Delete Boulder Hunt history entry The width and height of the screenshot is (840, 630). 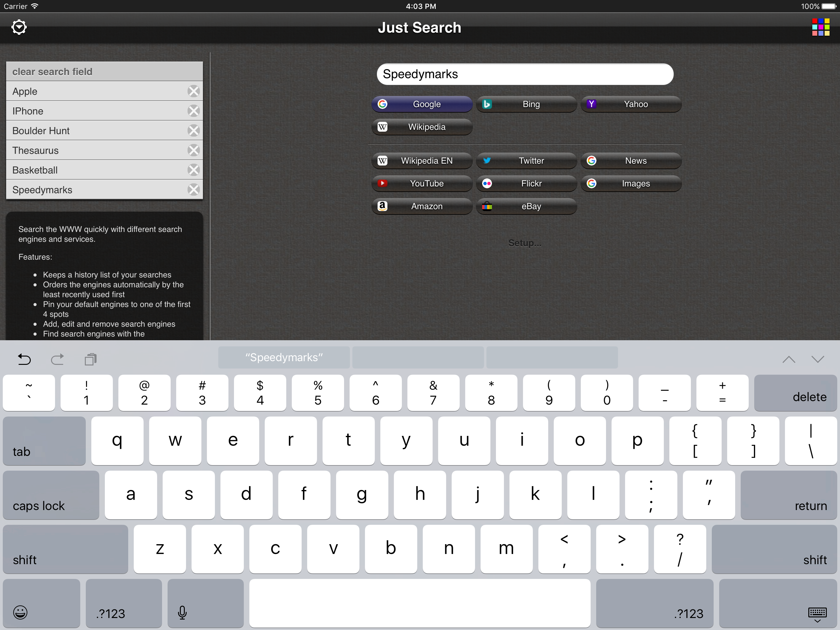point(194,131)
